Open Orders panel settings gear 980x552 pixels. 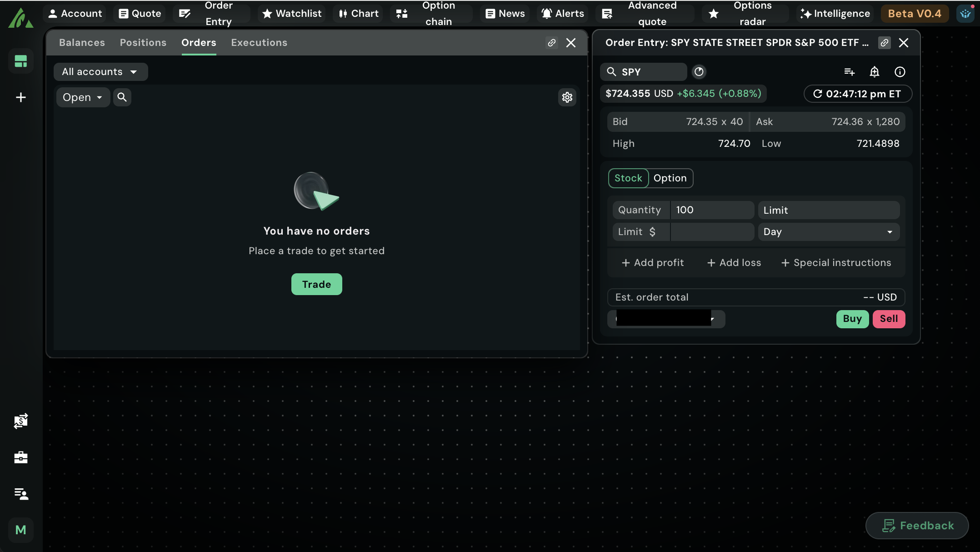(567, 97)
